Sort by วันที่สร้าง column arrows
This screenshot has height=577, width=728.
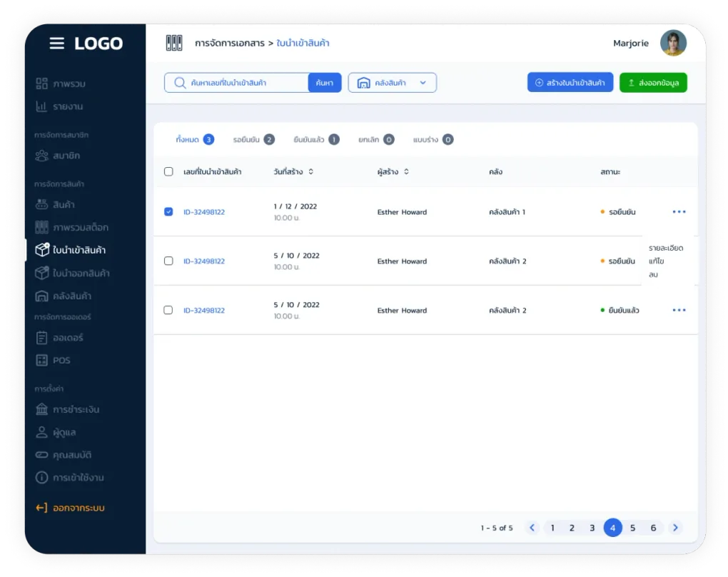(311, 171)
